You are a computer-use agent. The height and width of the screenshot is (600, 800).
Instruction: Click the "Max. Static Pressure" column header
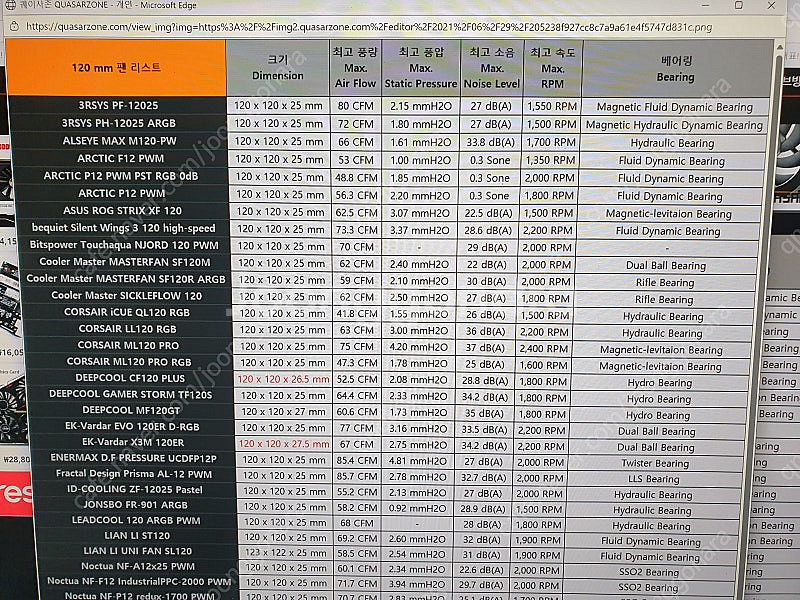(x=421, y=68)
